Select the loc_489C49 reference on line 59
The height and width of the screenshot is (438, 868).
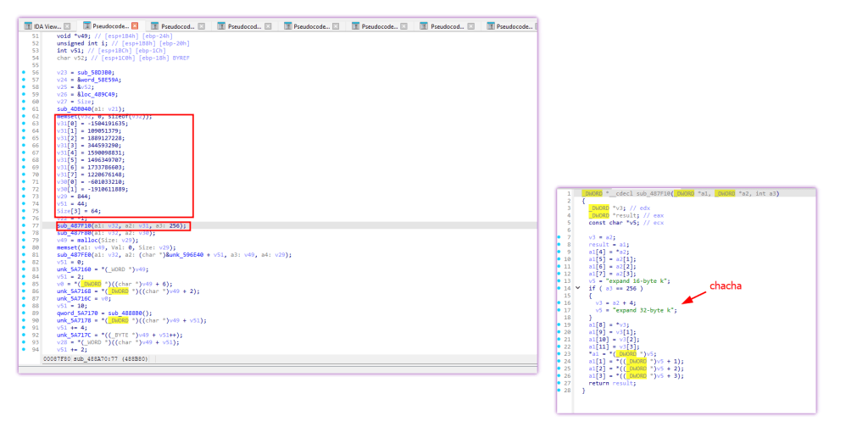98,95
